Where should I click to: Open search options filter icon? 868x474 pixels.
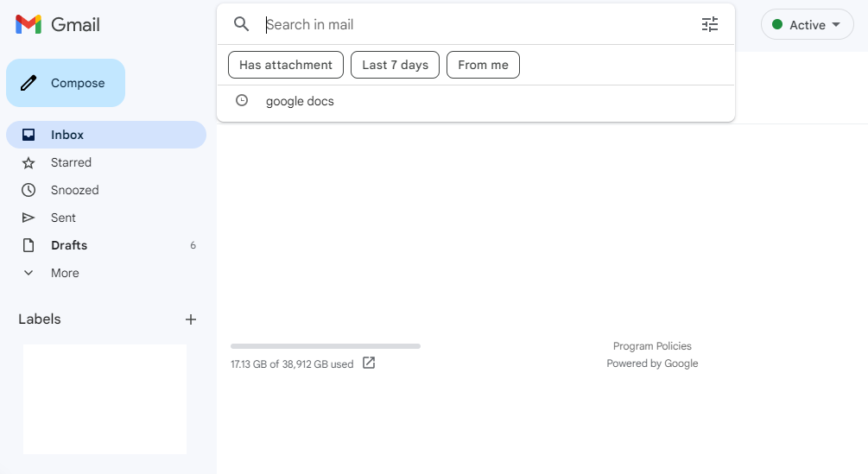click(x=710, y=24)
